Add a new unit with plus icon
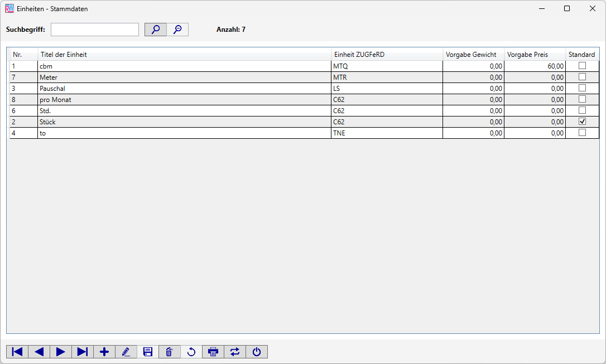This screenshot has height=364, width=606. (x=104, y=352)
